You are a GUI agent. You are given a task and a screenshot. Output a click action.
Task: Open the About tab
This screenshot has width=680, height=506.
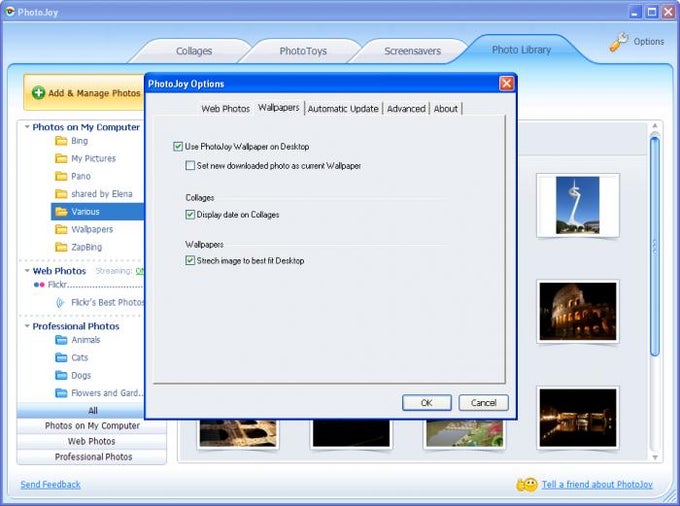click(x=446, y=109)
